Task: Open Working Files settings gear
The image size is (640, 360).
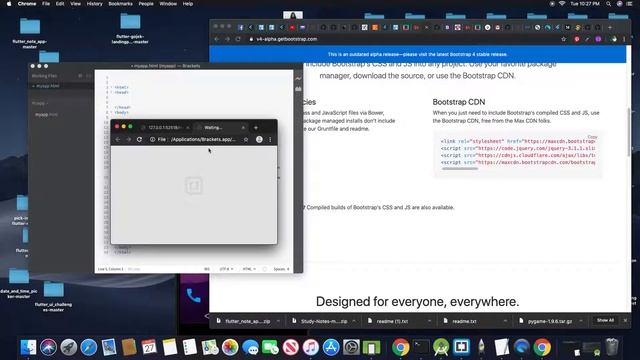Action: pos(80,76)
